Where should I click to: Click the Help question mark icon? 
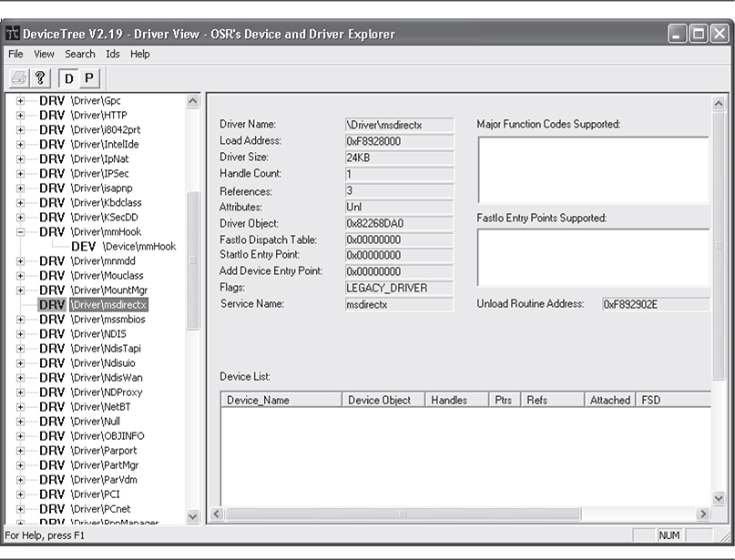coord(41,78)
